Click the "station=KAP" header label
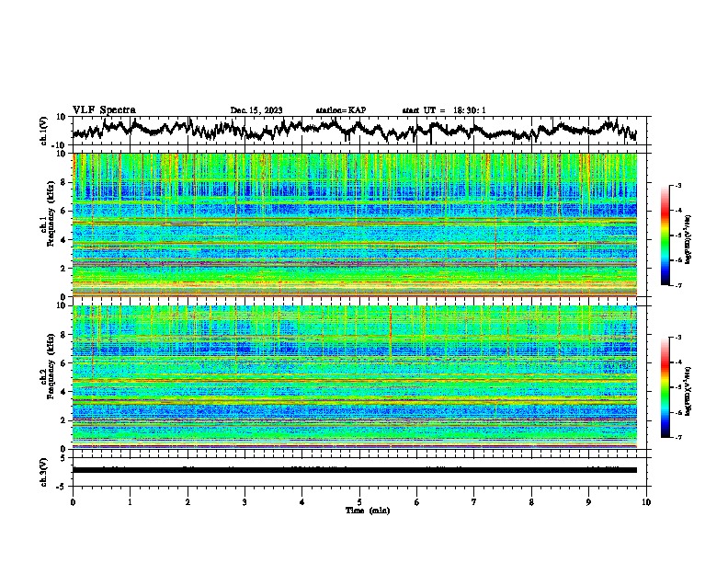This screenshot has width=728, height=563. click(x=341, y=110)
